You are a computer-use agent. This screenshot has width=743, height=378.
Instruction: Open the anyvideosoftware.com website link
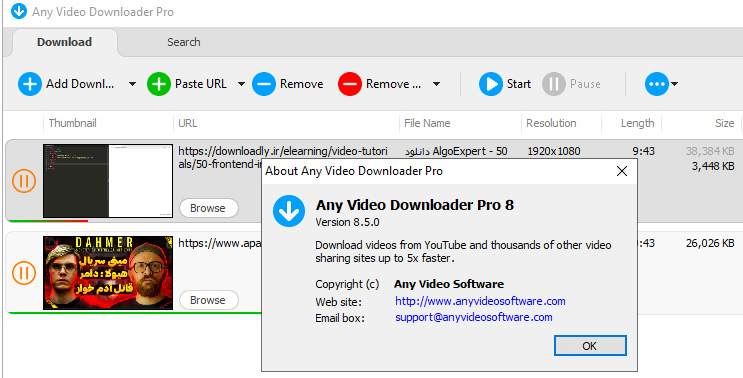coord(480,301)
